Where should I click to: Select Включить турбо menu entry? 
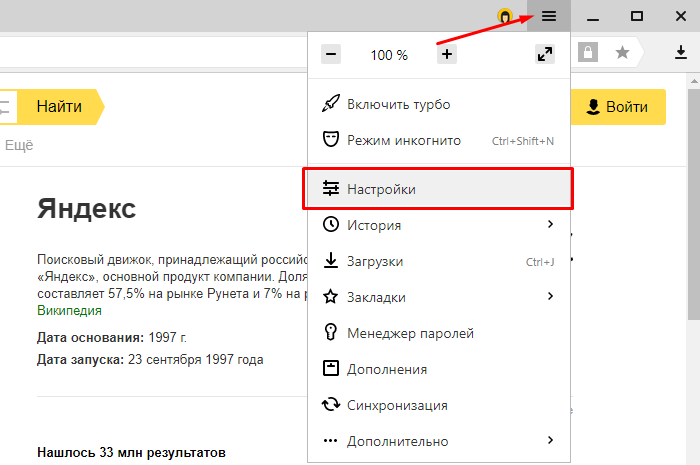tap(439, 104)
